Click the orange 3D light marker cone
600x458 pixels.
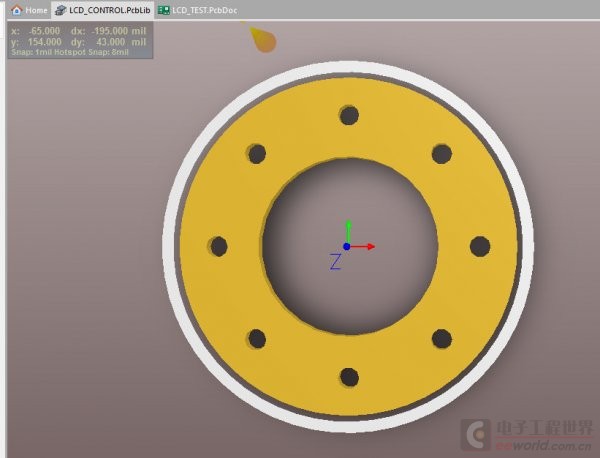click(262, 39)
